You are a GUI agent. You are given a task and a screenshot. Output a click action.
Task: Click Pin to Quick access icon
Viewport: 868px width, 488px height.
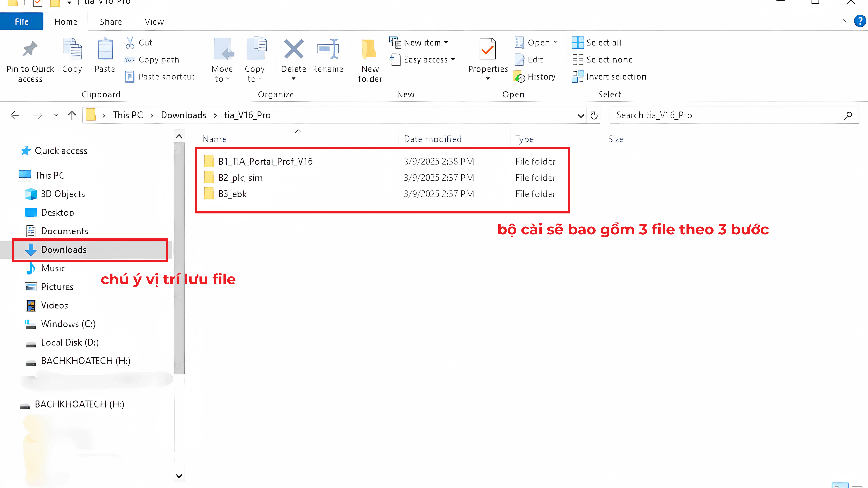[30, 49]
